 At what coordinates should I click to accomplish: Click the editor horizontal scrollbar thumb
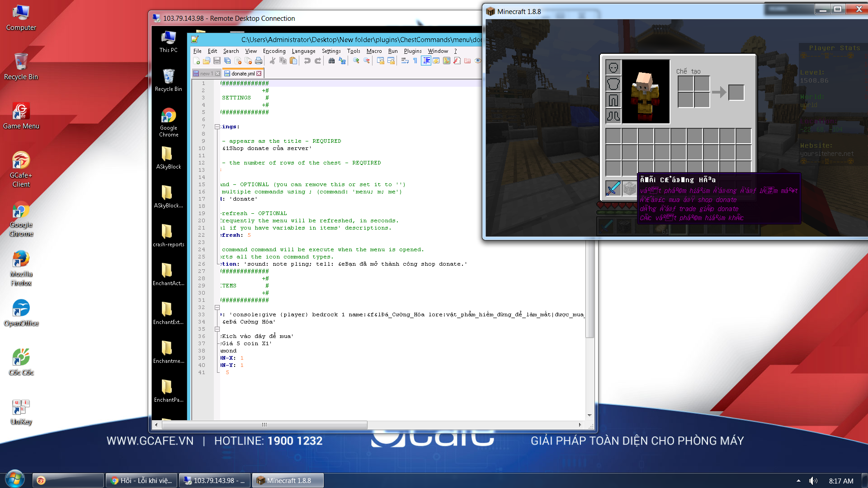point(264,425)
